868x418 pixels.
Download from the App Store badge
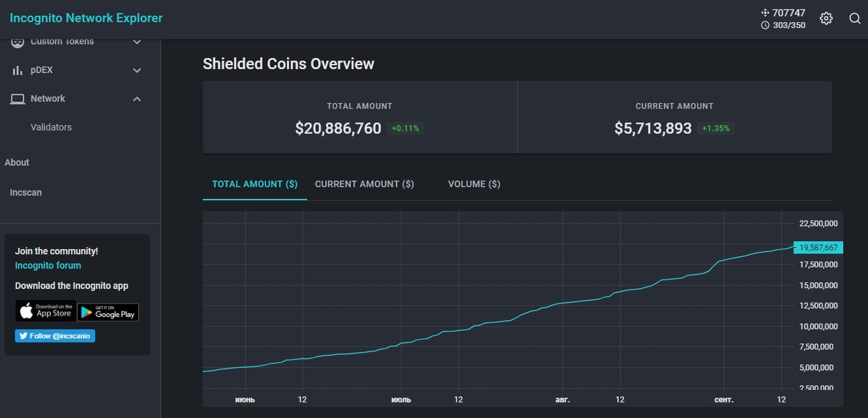point(46,311)
